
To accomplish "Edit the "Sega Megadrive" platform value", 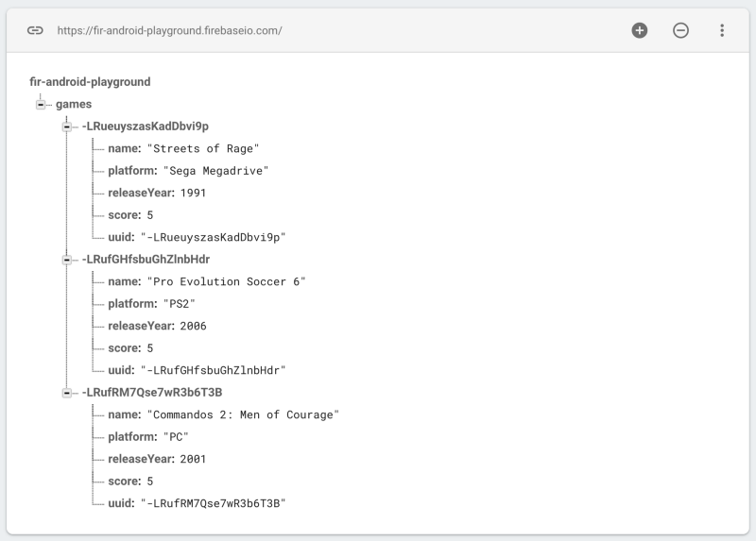I will point(215,171).
